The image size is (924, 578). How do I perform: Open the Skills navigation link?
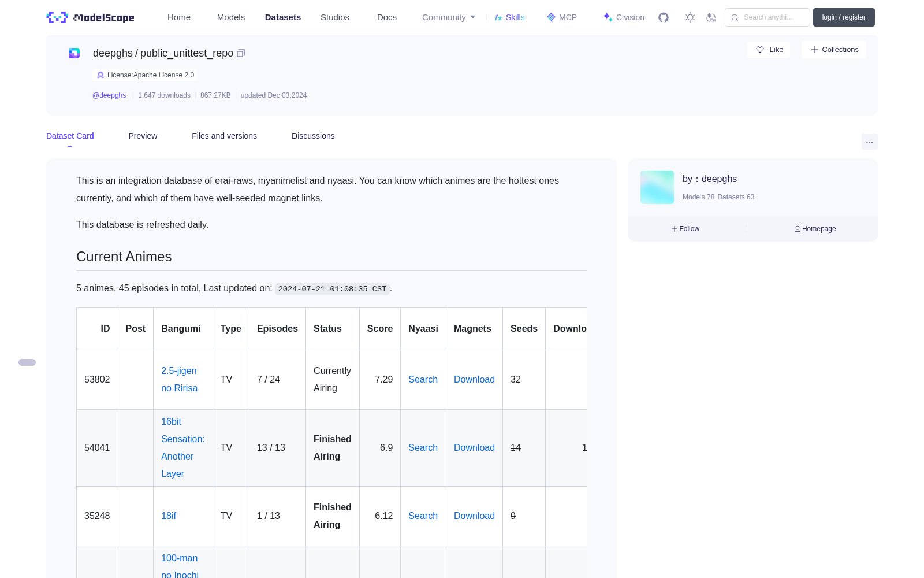pos(509,17)
